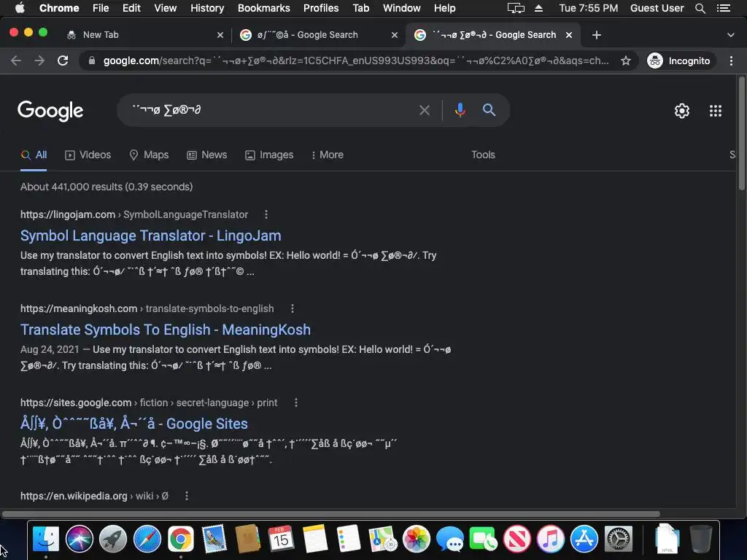Click the horizontal scrollbar

point(331,514)
